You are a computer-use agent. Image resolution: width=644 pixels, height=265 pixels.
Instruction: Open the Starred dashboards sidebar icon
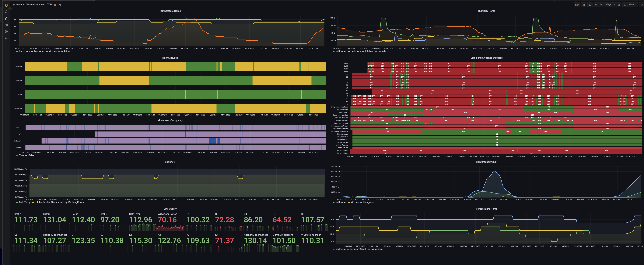pyautogui.click(x=6, y=18)
